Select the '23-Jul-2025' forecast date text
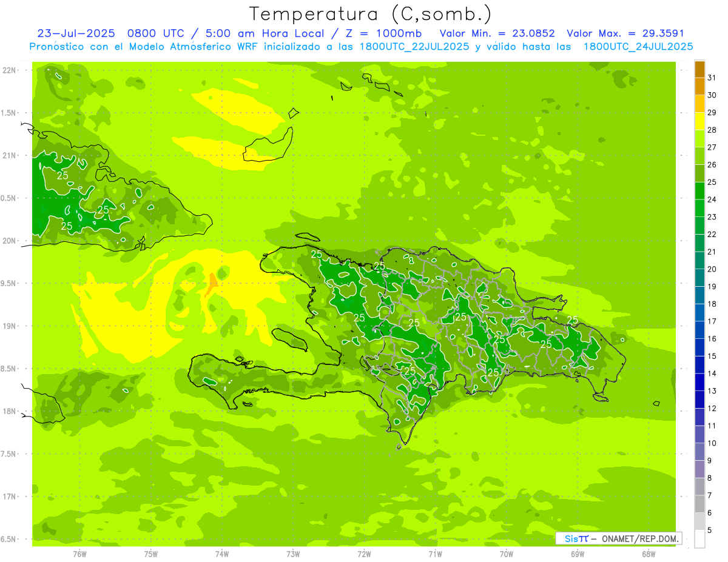Viewport: 728px width, 562px height. click(76, 33)
